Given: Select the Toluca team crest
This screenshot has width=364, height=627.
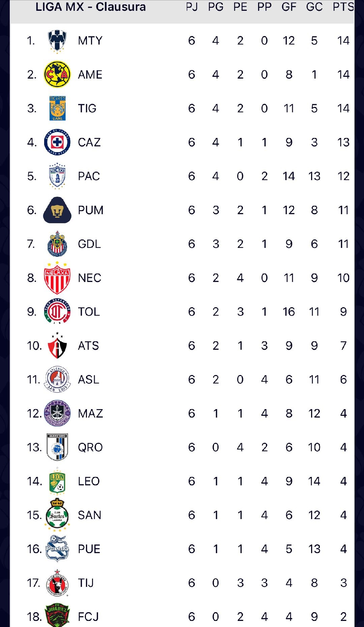Looking at the screenshot, I should pos(57,312).
